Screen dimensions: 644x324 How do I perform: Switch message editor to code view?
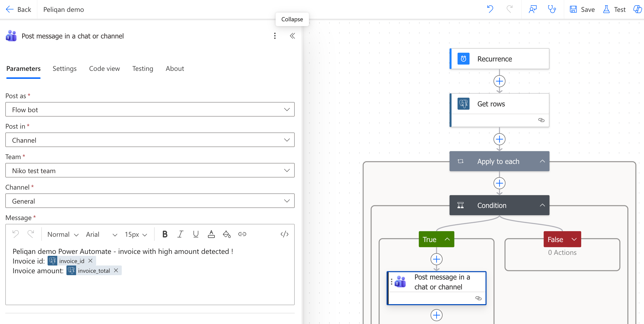pyautogui.click(x=285, y=234)
